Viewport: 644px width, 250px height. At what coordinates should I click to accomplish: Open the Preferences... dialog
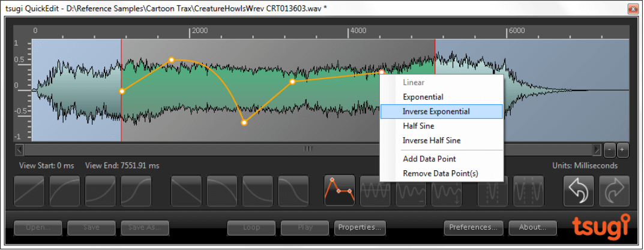click(x=474, y=227)
